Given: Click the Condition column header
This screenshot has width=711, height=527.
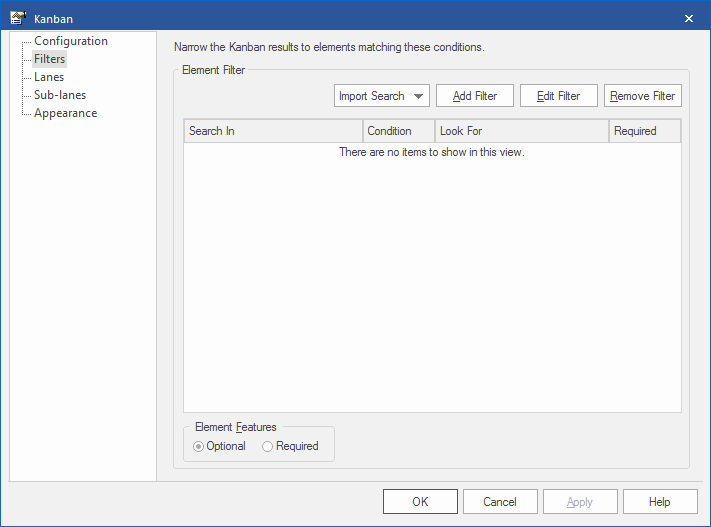Looking at the screenshot, I should (398, 131).
